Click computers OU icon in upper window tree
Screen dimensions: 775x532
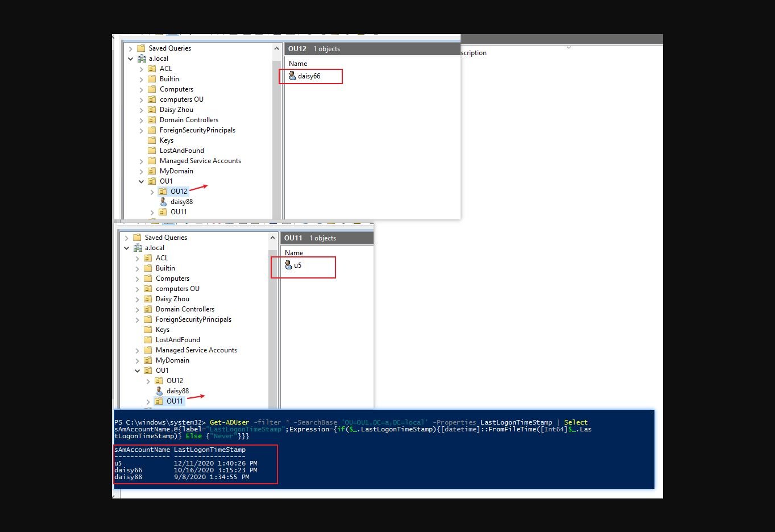(x=152, y=99)
